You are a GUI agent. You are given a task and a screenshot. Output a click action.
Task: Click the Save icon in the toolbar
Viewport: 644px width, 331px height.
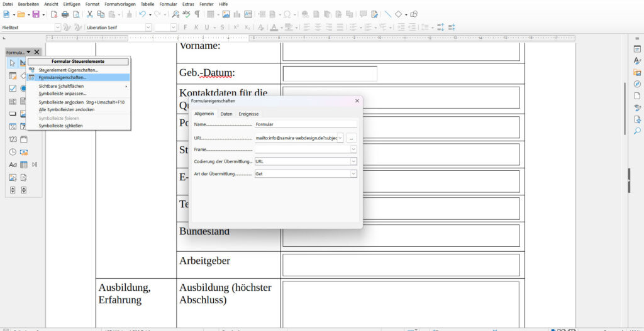point(36,14)
